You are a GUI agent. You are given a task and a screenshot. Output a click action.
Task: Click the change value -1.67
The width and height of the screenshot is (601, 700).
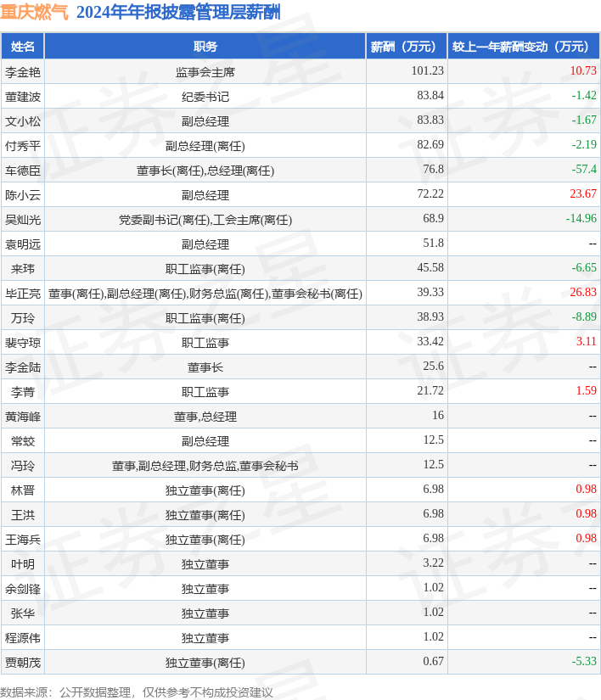[x=584, y=120]
